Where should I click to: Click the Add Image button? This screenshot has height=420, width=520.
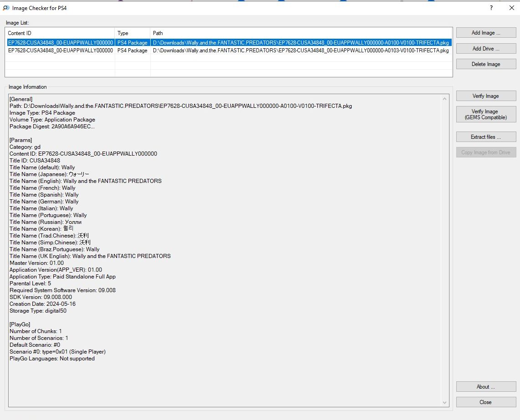(x=486, y=32)
